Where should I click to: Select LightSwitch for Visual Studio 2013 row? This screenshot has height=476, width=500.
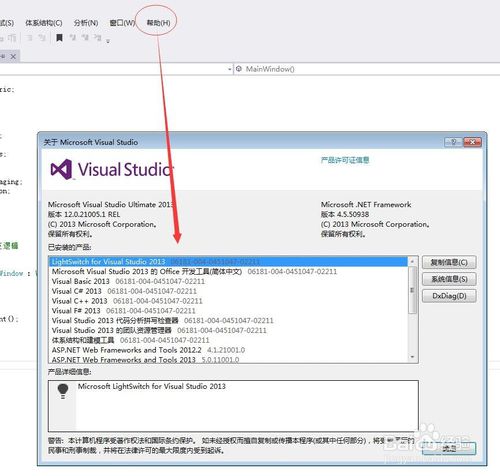228,262
